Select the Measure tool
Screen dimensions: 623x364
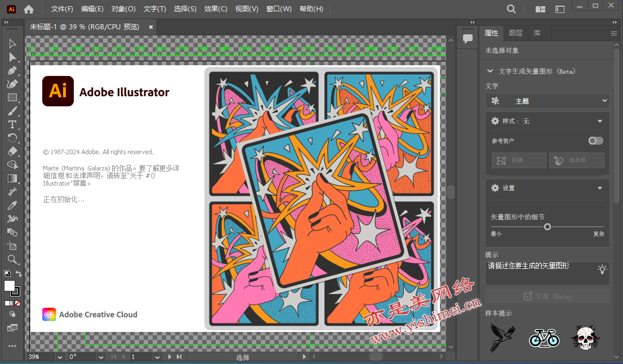tap(12, 192)
